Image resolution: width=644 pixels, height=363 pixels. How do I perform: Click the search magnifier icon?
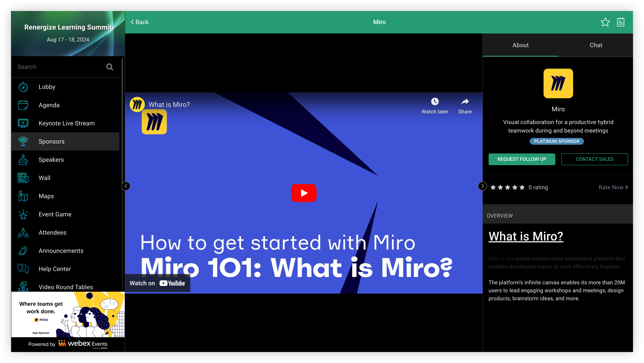pos(110,67)
